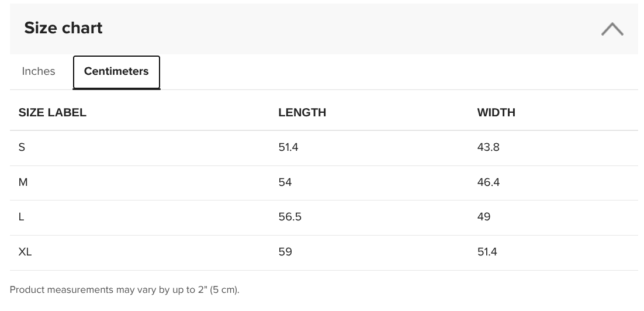The height and width of the screenshot is (311, 644).
Task: Click the WIDTH column header
Action: click(x=496, y=113)
